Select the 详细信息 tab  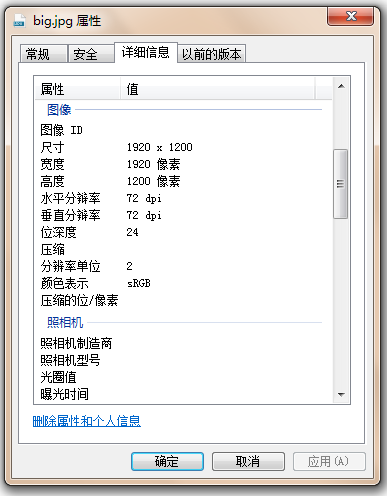pyautogui.click(x=146, y=52)
